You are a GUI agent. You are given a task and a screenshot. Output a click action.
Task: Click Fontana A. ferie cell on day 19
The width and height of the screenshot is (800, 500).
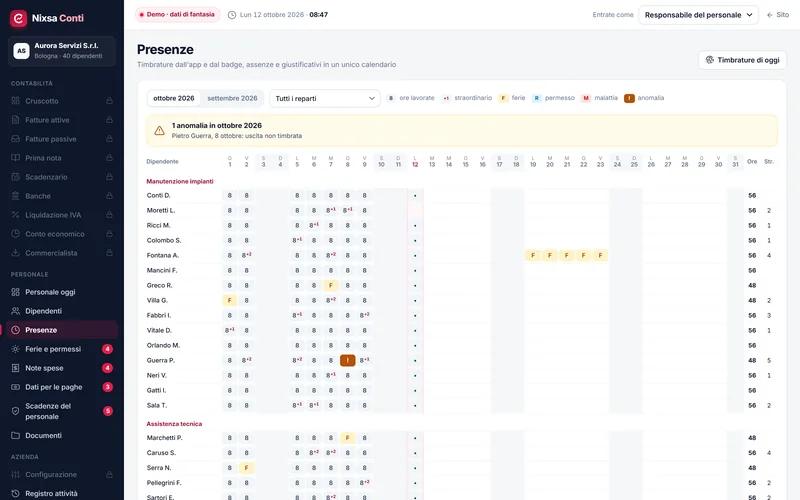(533, 255)
